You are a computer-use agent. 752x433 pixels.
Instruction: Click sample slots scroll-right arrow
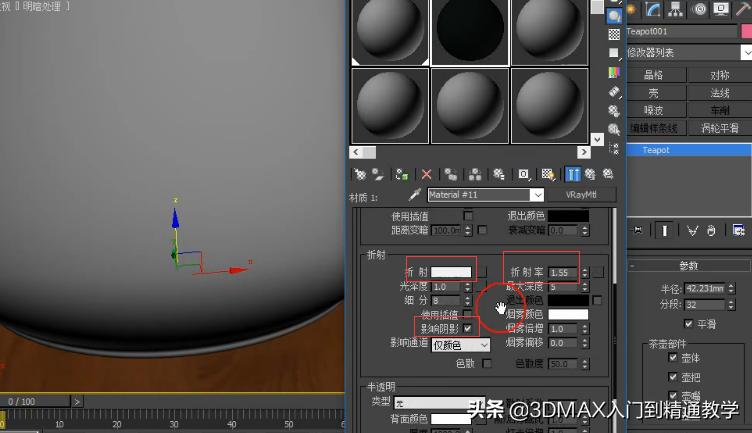(584, 152)
